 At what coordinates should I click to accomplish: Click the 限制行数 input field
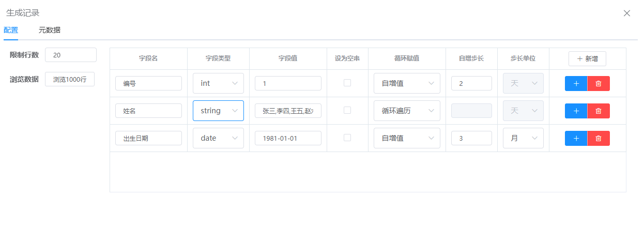[x=71, y=55]
